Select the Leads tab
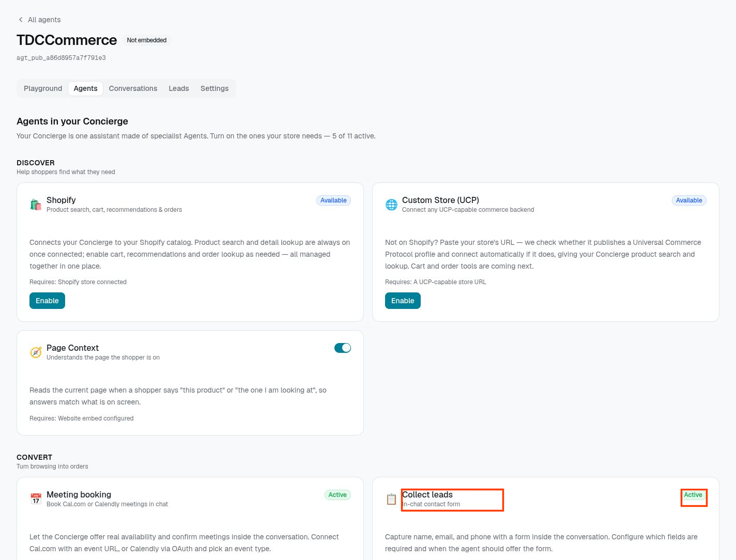The height and width of the screenshot is (560, 736). [179, 88]
